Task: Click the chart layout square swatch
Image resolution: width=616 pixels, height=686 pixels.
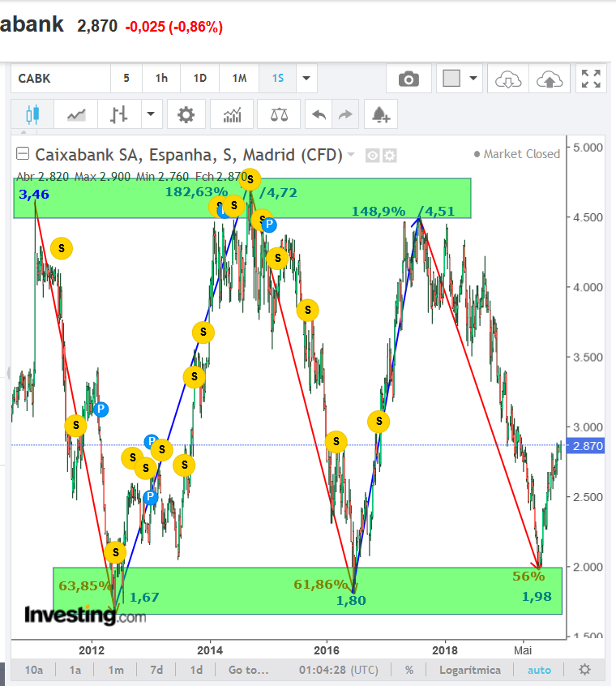Action: pos(451,79)
